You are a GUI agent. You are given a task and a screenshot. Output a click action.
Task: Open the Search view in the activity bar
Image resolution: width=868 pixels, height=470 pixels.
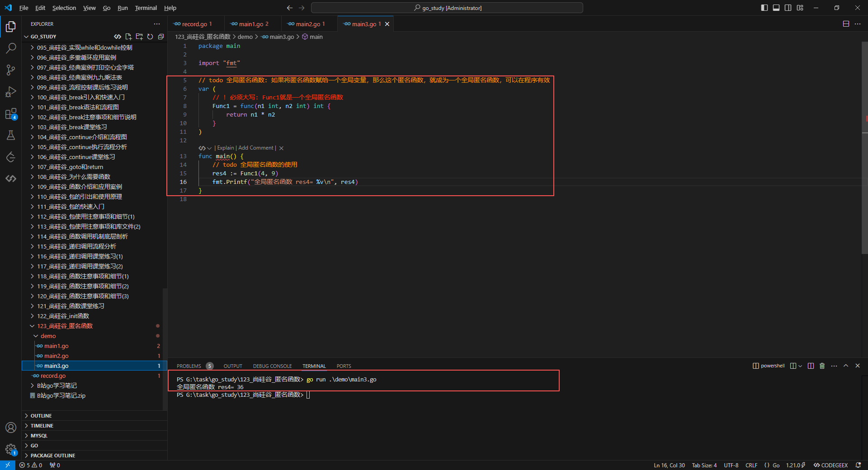point(11,48)
